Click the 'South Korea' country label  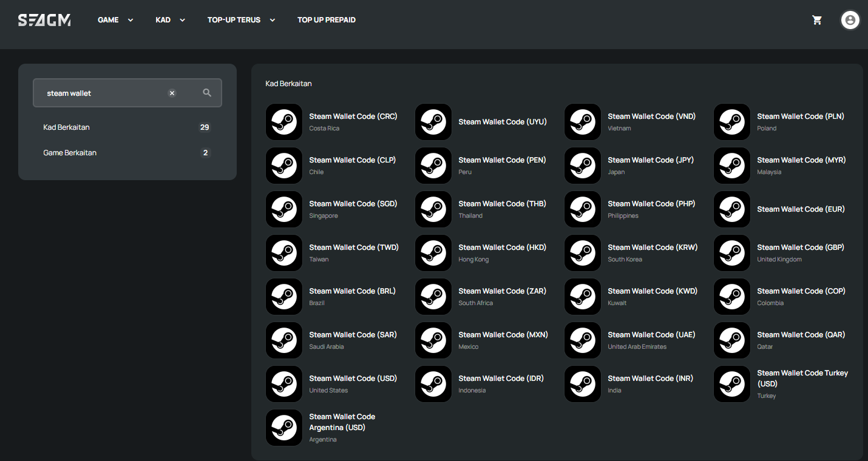(x=625, y=260)
